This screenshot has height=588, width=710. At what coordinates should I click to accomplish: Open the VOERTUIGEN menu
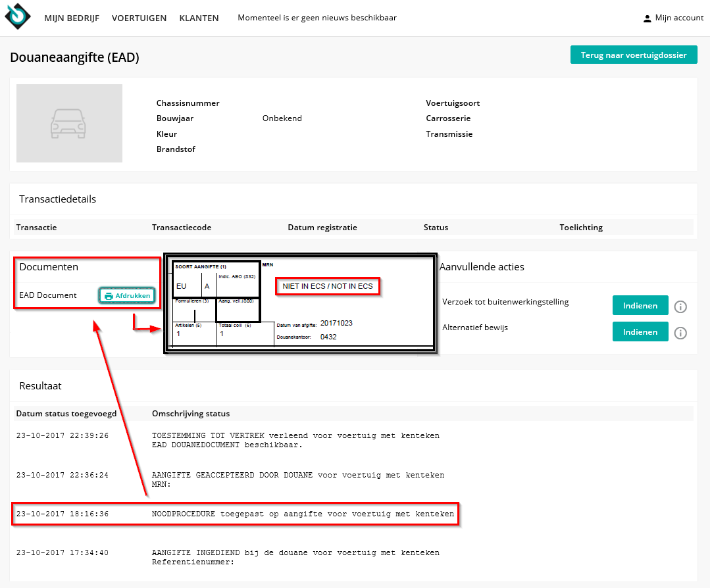click(139, 18)
